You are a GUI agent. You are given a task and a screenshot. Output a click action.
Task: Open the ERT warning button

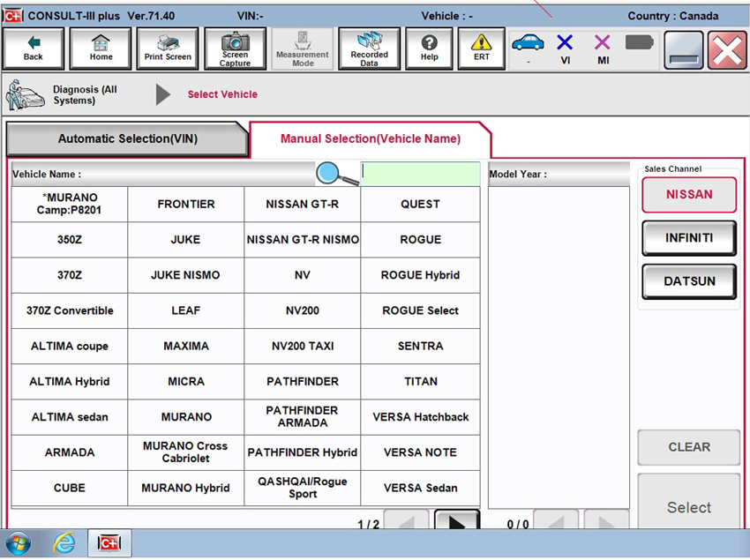tap(481, 49)
